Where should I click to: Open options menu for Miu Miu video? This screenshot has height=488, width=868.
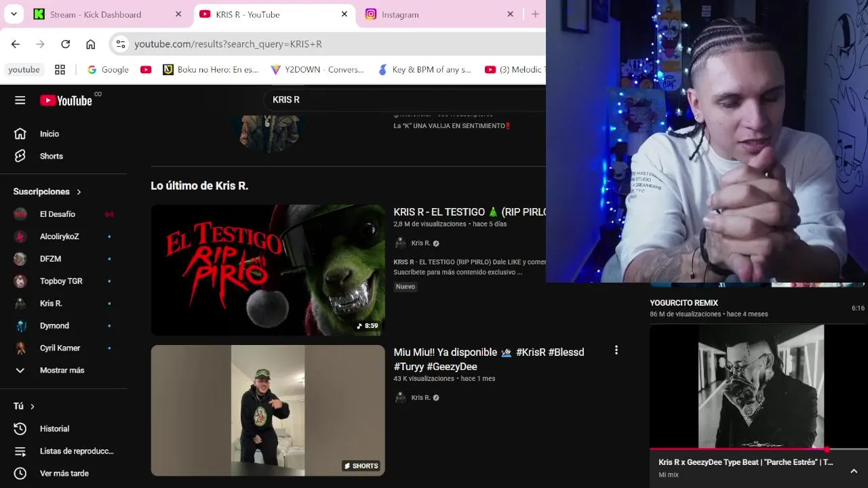click(616, 350)
